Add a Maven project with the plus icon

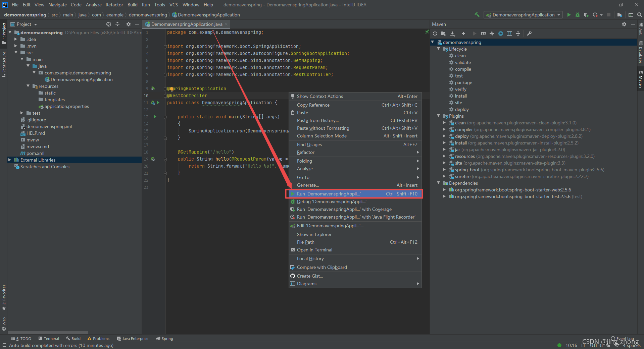coord(463,34)
